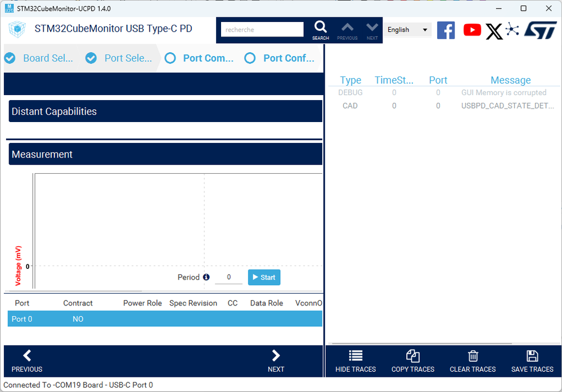
Task: Close the STM32CubeMonitor-UCPD window
Action: pyautogui.click(x=548, y=8)
